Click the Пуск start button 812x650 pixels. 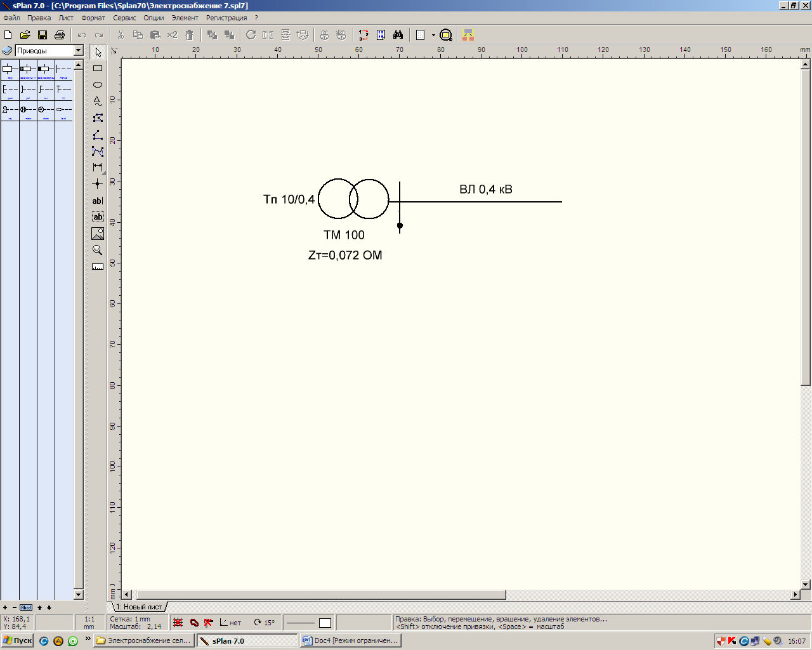click(x=18, y=640)
